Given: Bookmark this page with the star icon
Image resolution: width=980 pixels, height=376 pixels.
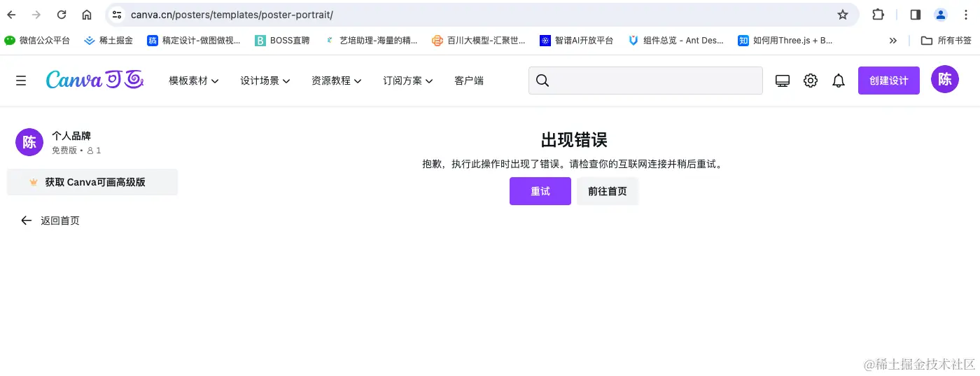Looking at the screenshot, I should [843, 15].
